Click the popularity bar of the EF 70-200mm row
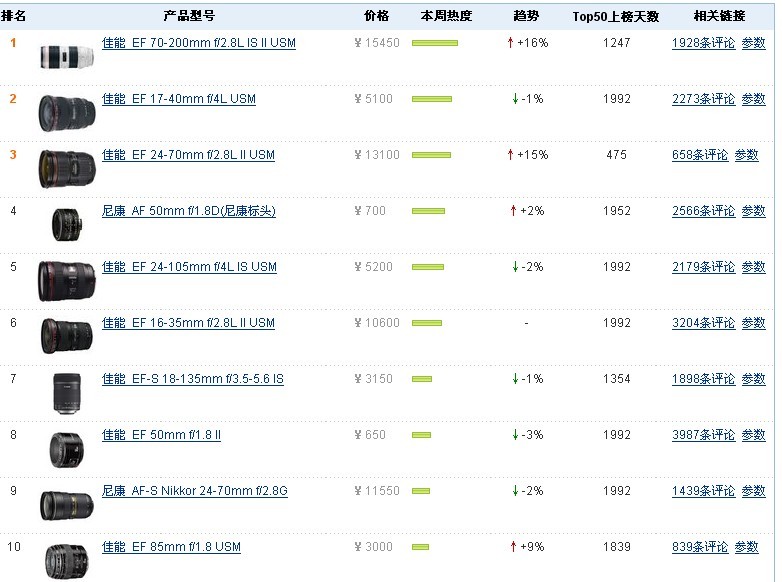The height and width of the screenshot is (582, 782). pos(434,43)
